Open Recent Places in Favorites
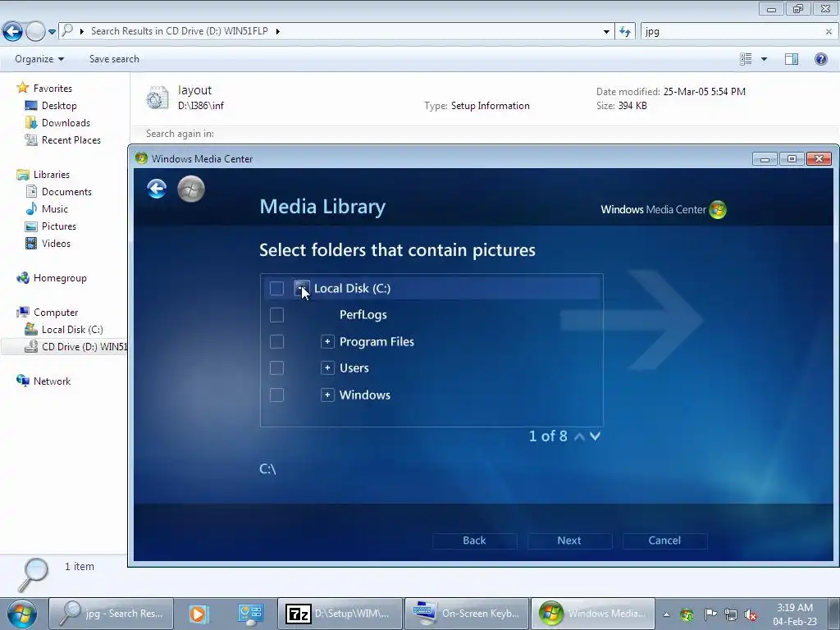 click(71, 139)
